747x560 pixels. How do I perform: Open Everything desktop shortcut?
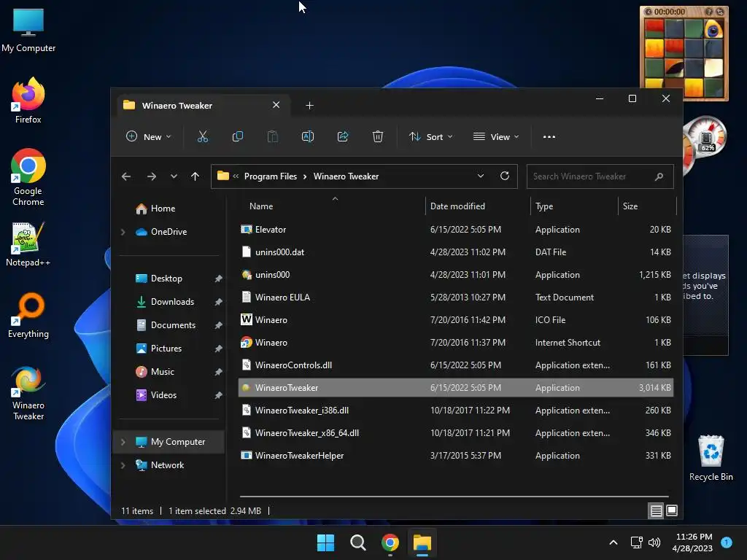28,315
